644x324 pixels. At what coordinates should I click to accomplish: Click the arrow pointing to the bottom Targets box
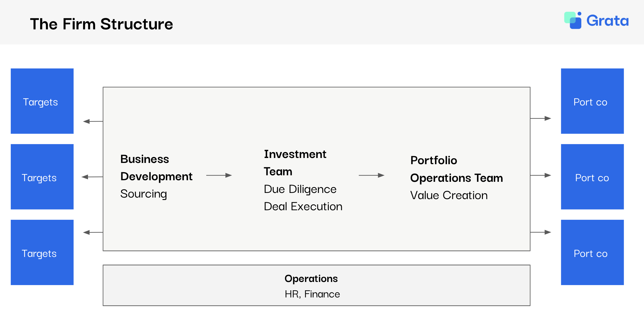93,232
